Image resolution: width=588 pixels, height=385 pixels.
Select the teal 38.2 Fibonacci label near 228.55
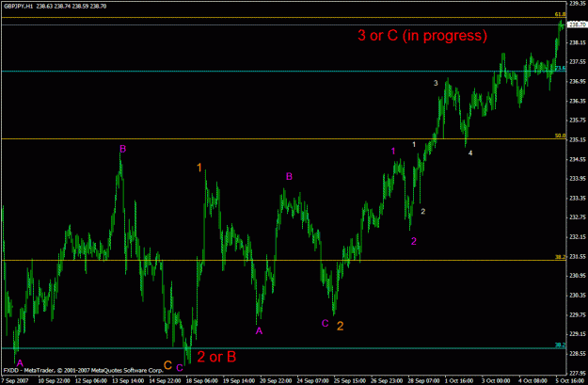pyautogui.click(x=561, y=345)
